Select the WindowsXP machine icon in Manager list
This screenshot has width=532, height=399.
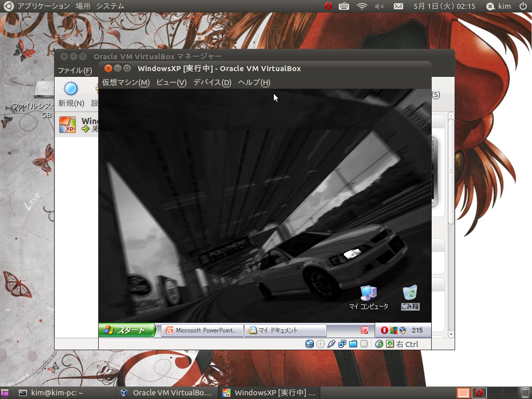(68, 125)
